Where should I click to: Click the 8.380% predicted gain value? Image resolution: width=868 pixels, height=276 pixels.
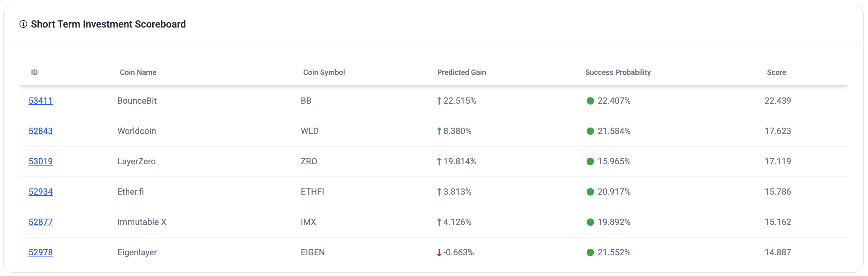457,131
